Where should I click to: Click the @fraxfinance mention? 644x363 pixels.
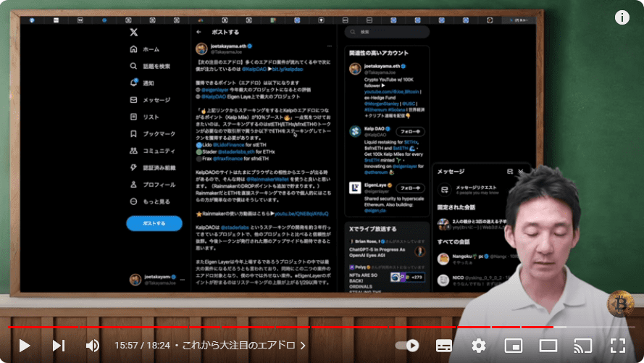click(x=227, y=159)
